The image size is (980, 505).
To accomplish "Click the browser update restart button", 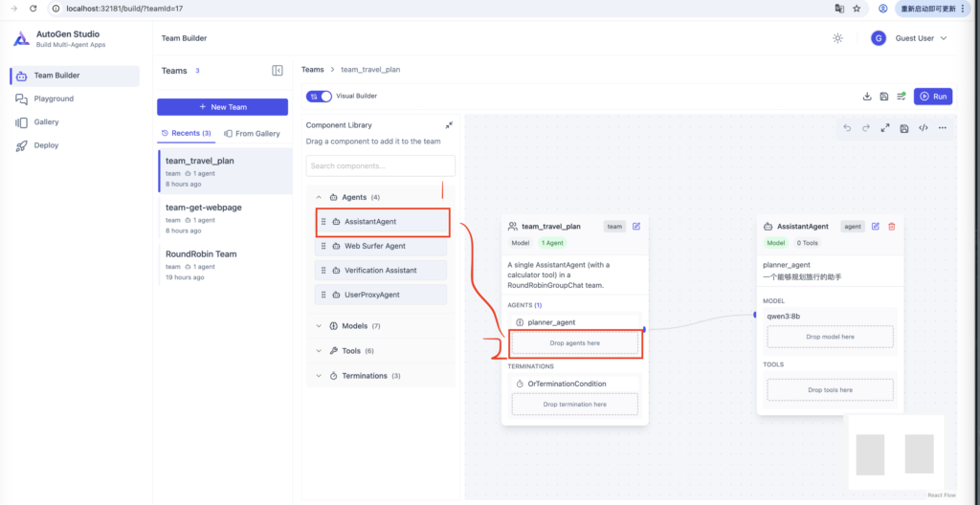I will pos(932,9).
